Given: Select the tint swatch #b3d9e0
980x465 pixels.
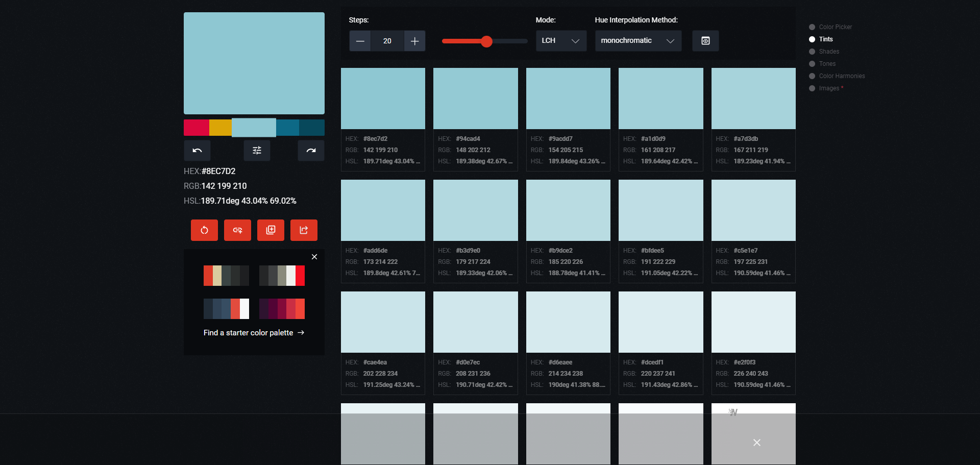Looking at the screenshot, I should (476, 210).
